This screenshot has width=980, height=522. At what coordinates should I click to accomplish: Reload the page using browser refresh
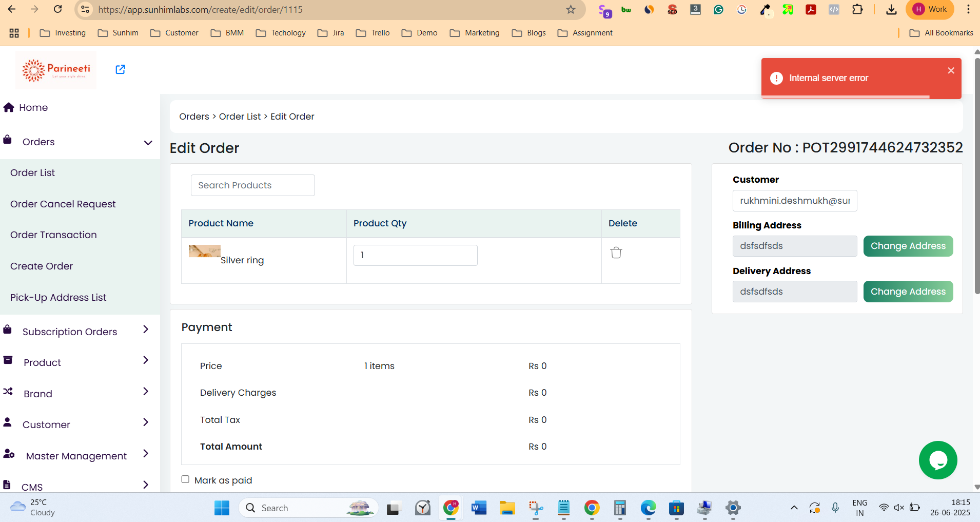[58, 9]
